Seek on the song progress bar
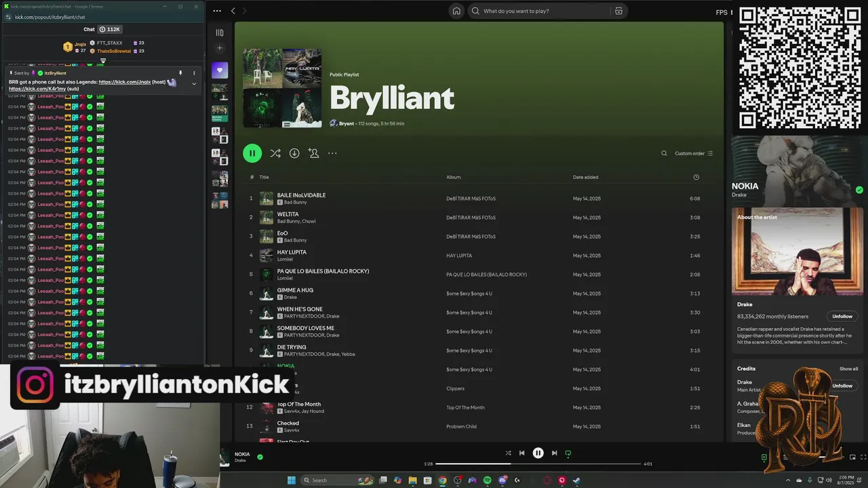The width and height of the screenshot is (868, 488). point(538,464)
